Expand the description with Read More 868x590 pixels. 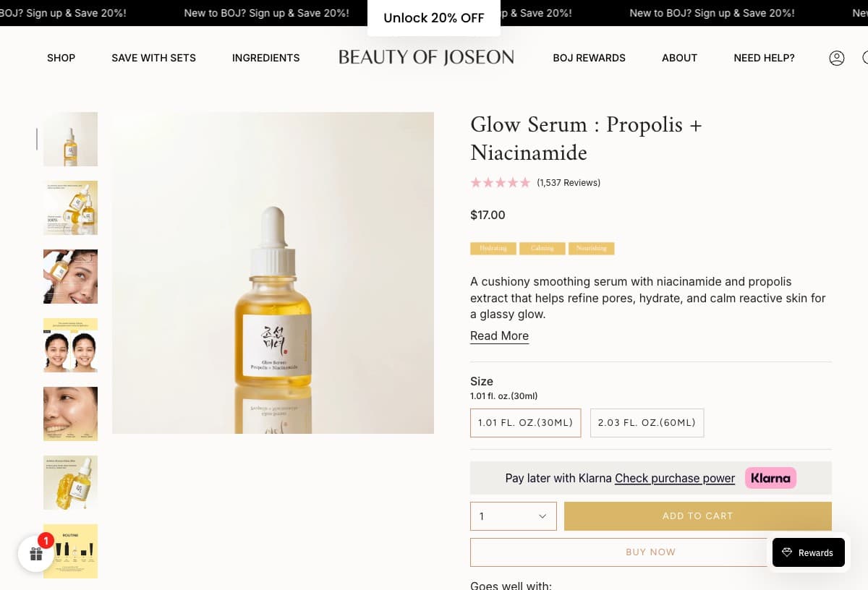tap(499, 335)
